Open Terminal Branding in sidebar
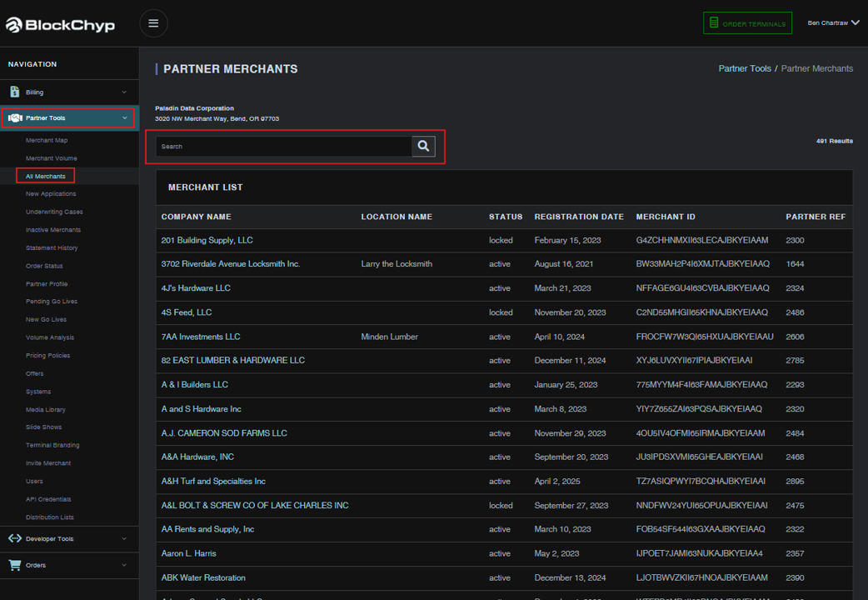The width and height of the screenshot is (868, 600). pyautogui.click(x=52, y=445)
